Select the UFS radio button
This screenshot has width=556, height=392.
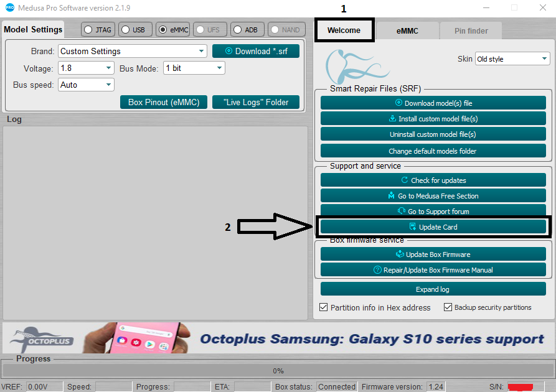click(210, 30)
